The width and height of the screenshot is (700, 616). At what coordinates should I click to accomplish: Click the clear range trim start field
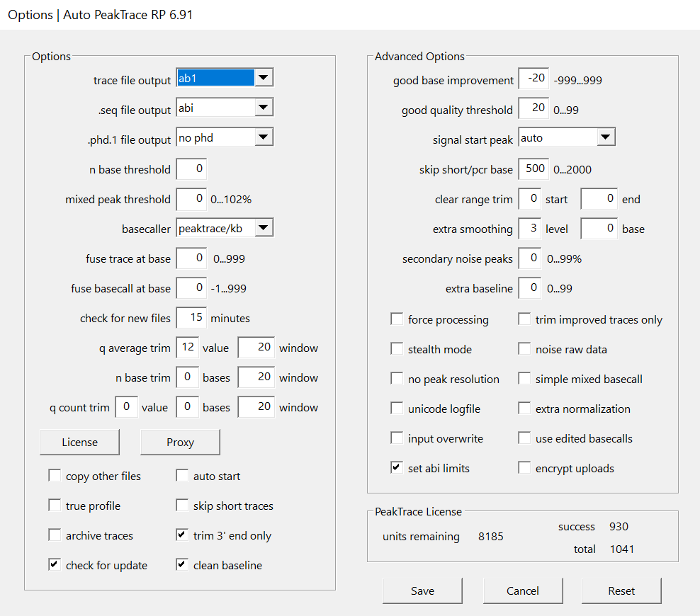click(x=529, y=199)
